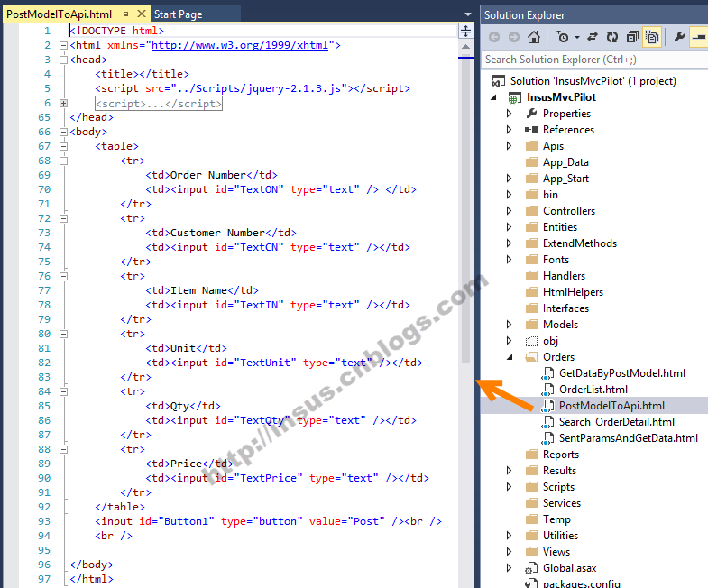Open GetDataByPostModel.html file
708x588 pixels.
tap(622, 373)
